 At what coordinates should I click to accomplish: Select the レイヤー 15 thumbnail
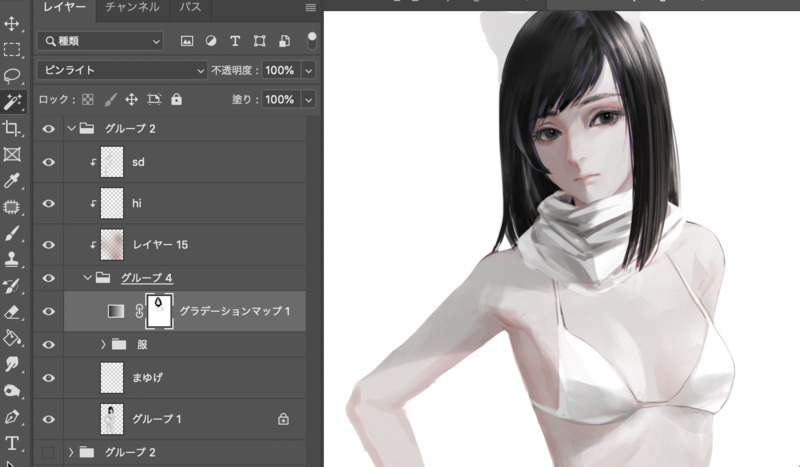click(x=112, y=244)
